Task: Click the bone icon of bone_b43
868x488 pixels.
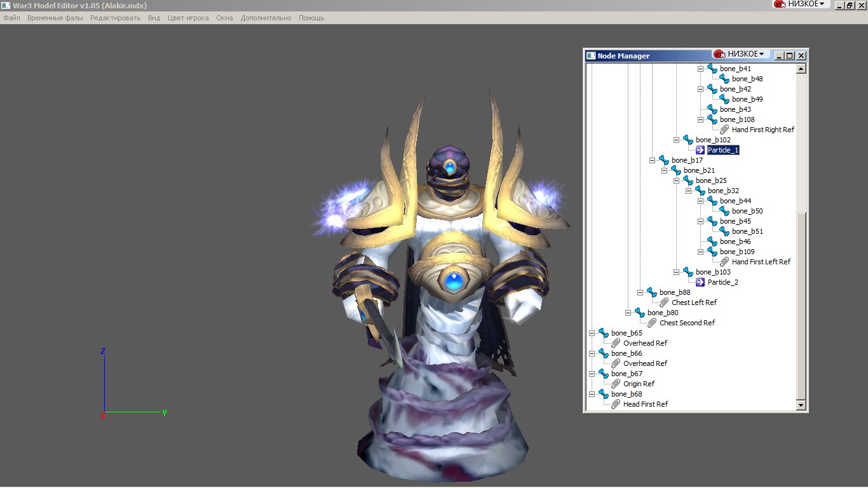Action: point(712,109)
